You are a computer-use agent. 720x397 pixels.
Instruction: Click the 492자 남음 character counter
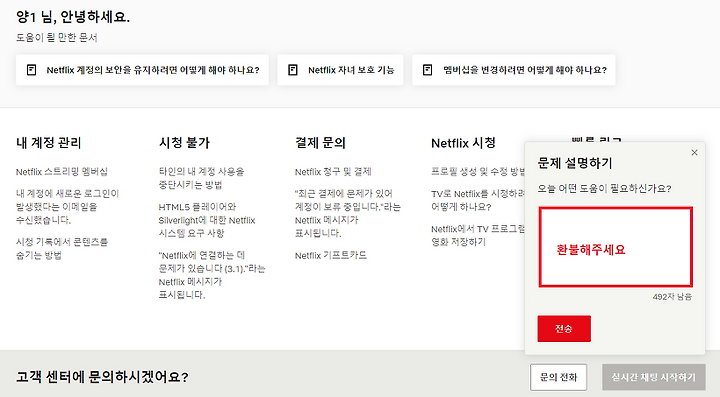672,297
